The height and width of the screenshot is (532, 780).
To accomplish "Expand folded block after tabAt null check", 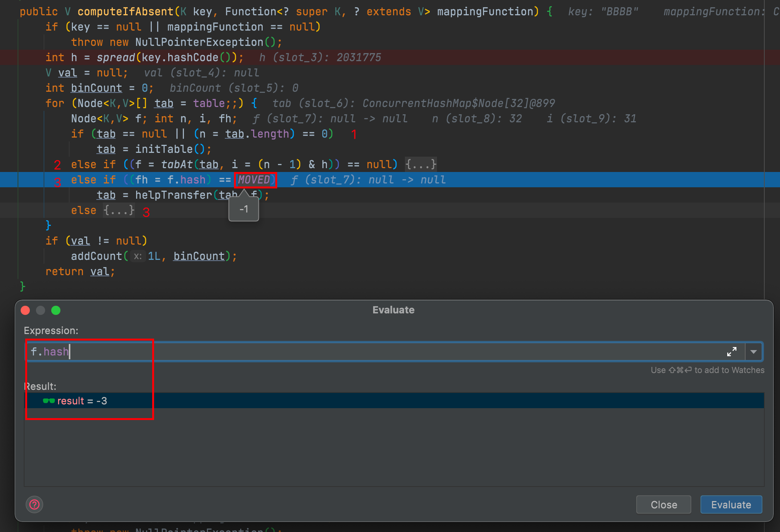I will 421,164.
